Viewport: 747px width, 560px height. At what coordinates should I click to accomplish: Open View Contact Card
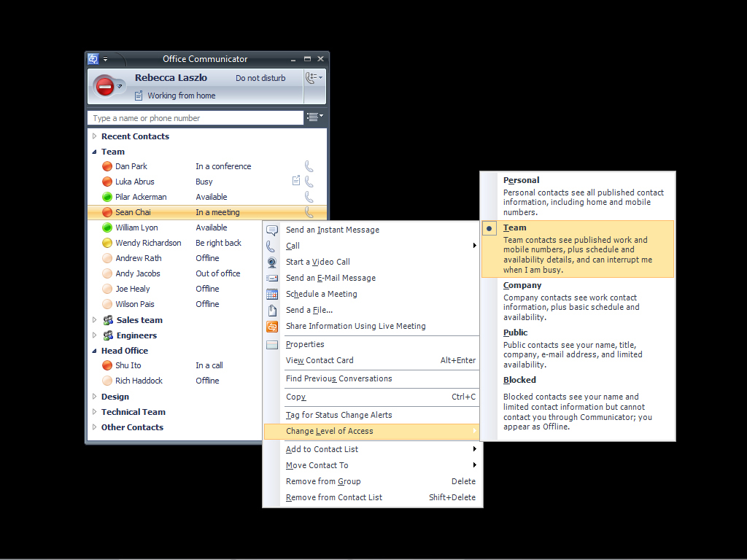[371, 360]
